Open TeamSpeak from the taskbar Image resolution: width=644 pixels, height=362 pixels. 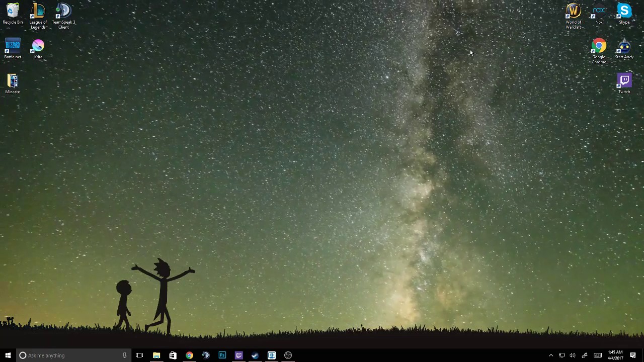(206, 355)
